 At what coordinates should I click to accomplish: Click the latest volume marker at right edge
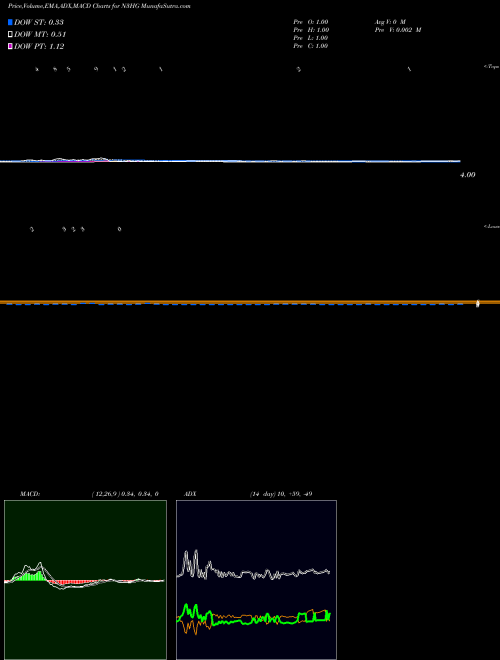[478, 303]
